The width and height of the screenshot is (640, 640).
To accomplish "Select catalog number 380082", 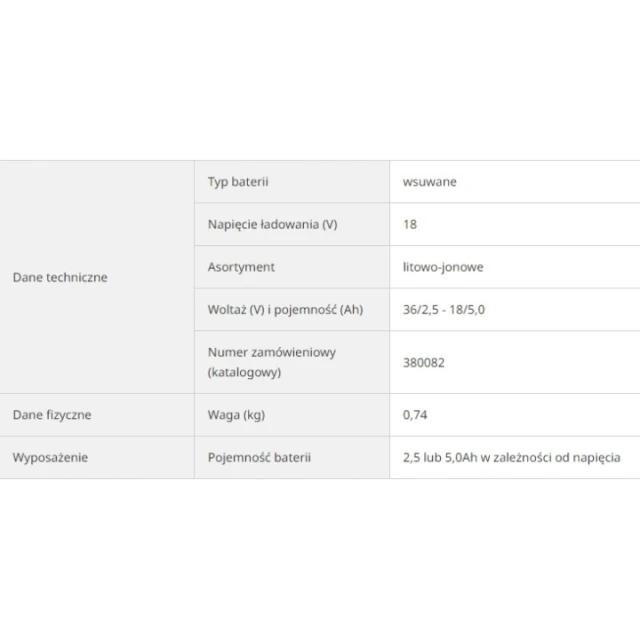I will 424,362.
